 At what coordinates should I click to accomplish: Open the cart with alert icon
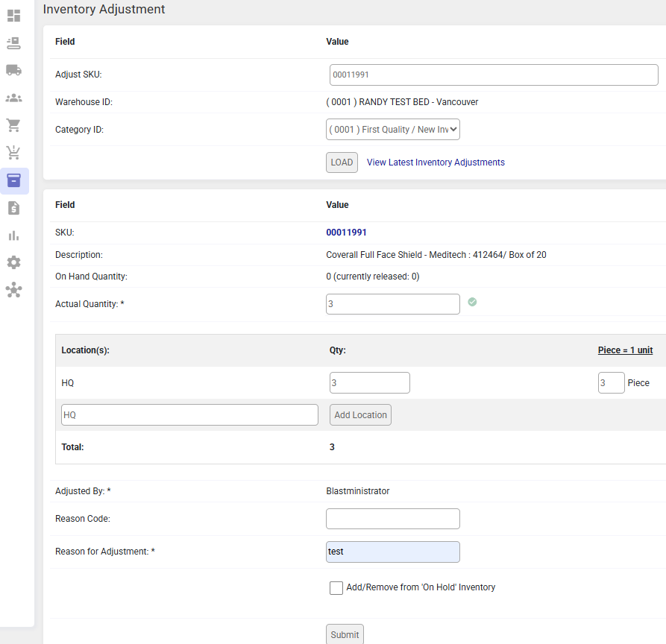click(x=14, y=153)
